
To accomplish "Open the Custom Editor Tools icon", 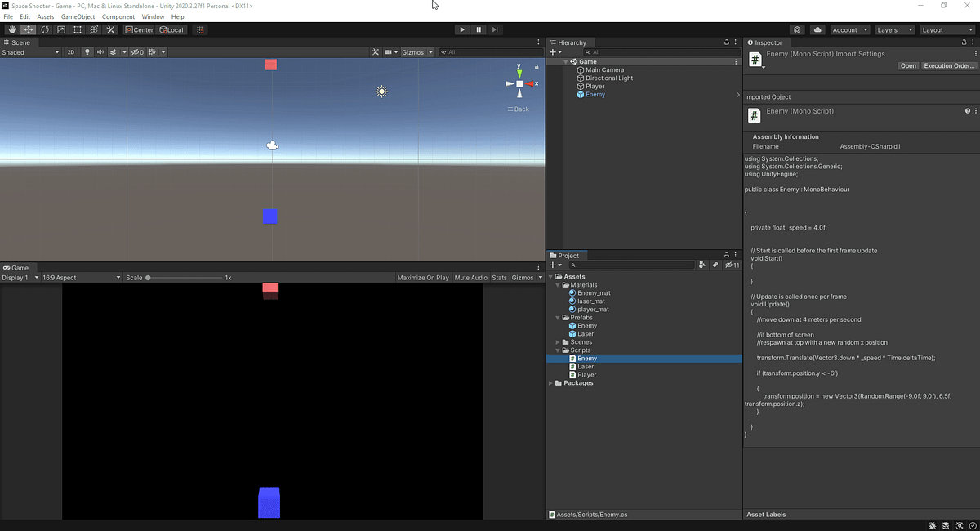I will tap(110, 29).
